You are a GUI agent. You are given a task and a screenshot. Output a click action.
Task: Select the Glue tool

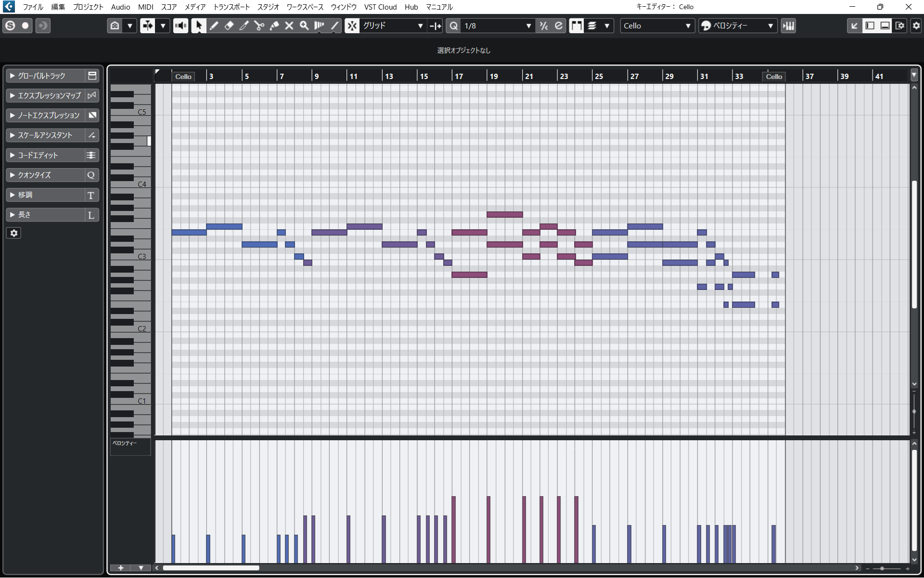tap(274, 26)
